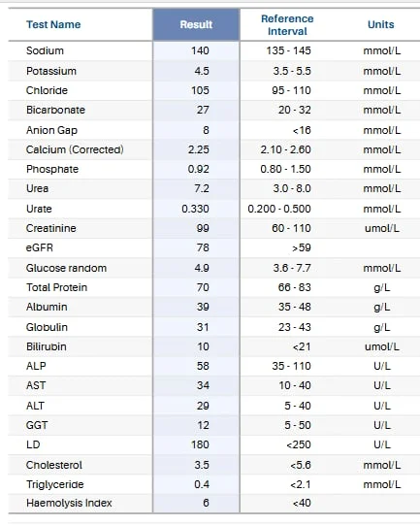420x525 pixels.
Task: Select the Triglyceride result 0.4
Action: [x=202, y=484]
